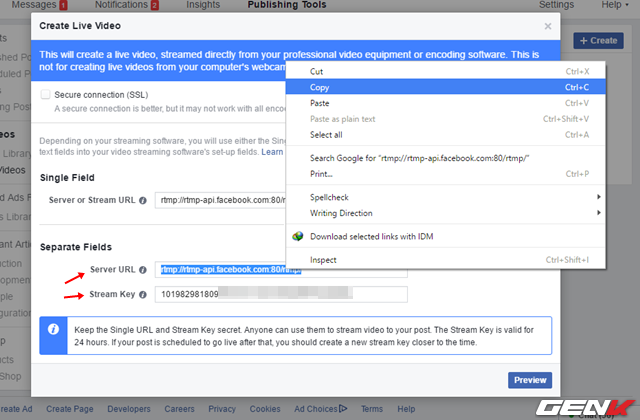Choose Paste from the context menu

pos(446,103)
